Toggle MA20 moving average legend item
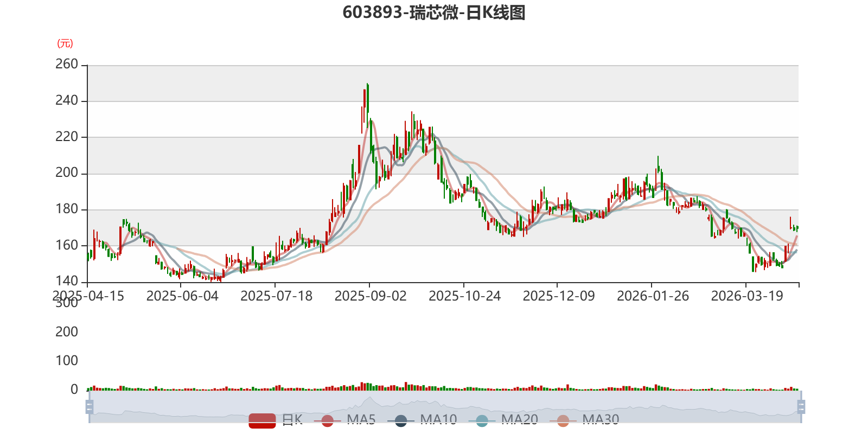 click(x=503, y=420)
